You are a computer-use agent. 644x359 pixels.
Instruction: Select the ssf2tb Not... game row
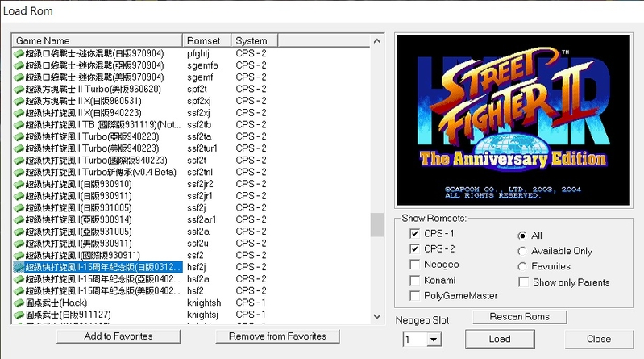coord(191,125)
